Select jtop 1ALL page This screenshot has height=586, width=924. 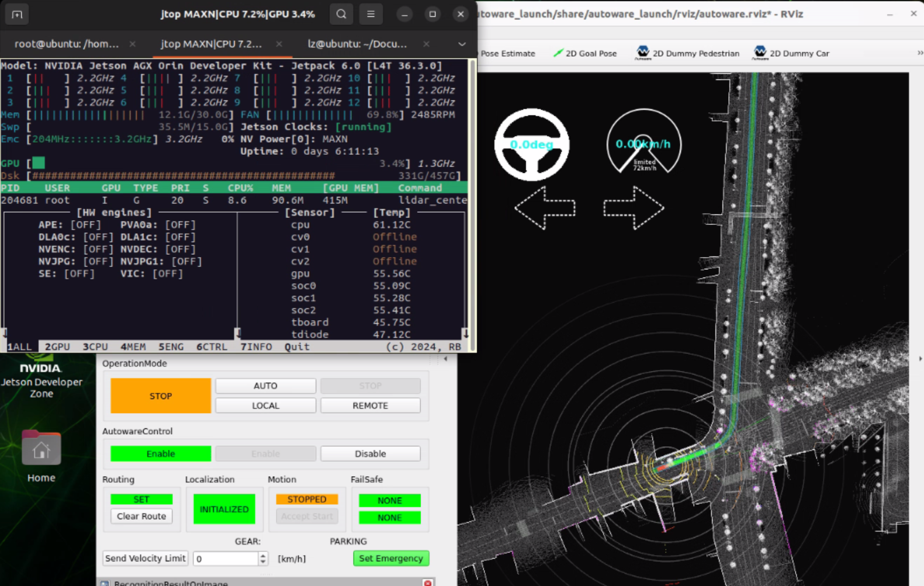pos(19,346)
